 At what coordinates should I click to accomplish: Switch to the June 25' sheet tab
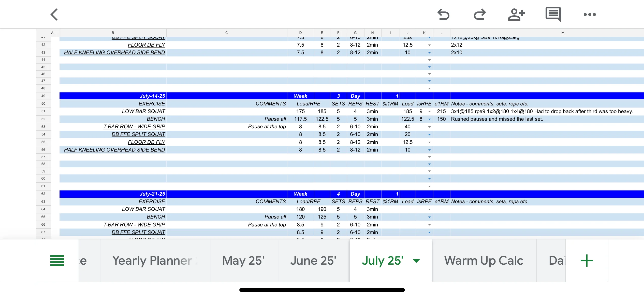(x=313, y=261)
